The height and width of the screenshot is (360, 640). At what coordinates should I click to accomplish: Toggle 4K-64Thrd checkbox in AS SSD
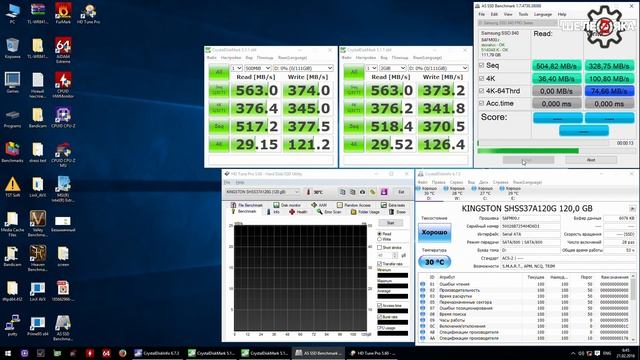click(x=482, y=91)
